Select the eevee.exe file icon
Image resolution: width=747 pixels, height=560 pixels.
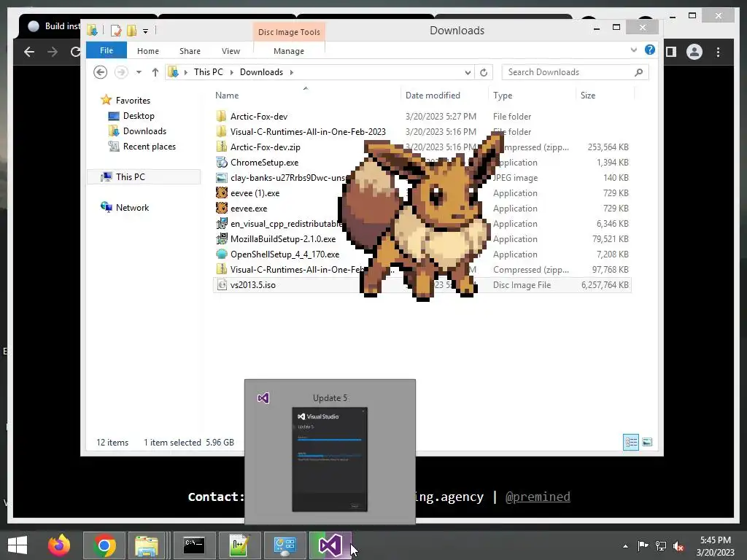tap(222, 208)
